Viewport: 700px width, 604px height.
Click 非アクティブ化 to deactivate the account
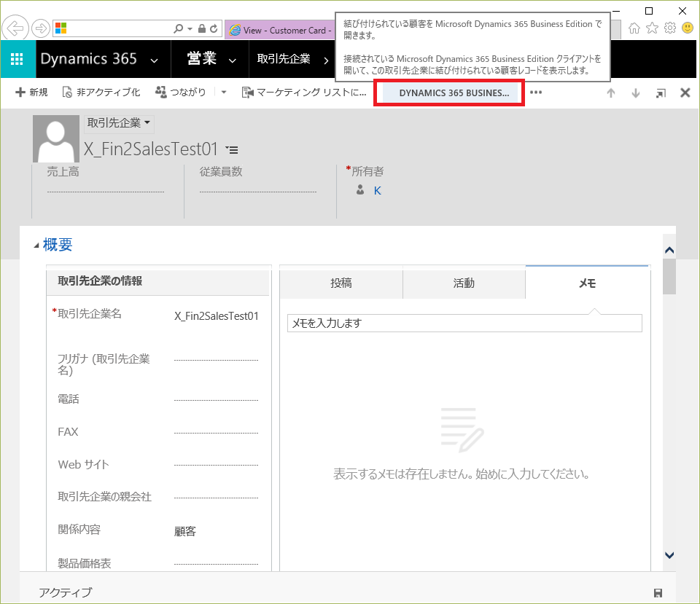tap(101, 93)
